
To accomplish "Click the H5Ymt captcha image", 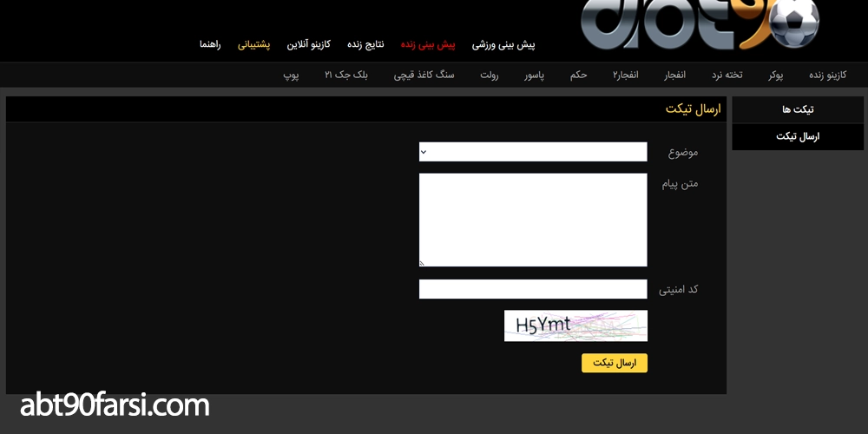I will [x=575, y=325].
